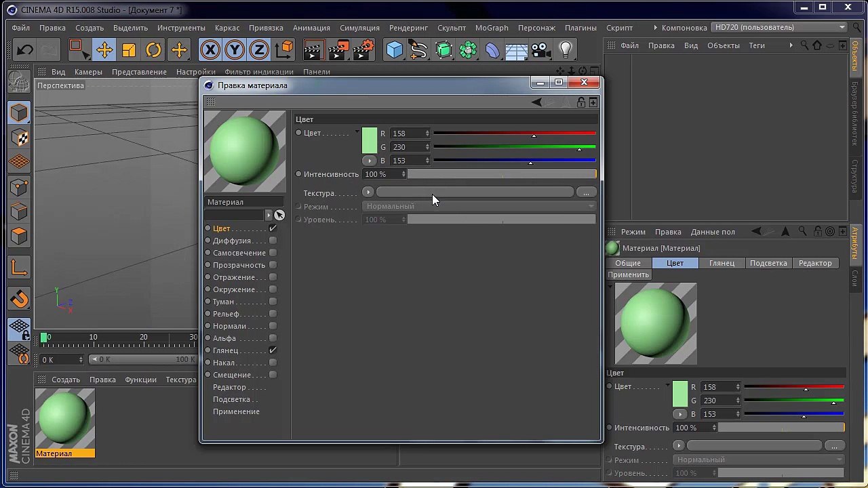The height and width of the screenshot is (488, 868).
Task: Select Редактор item in channel list
Action: point(229,387)
